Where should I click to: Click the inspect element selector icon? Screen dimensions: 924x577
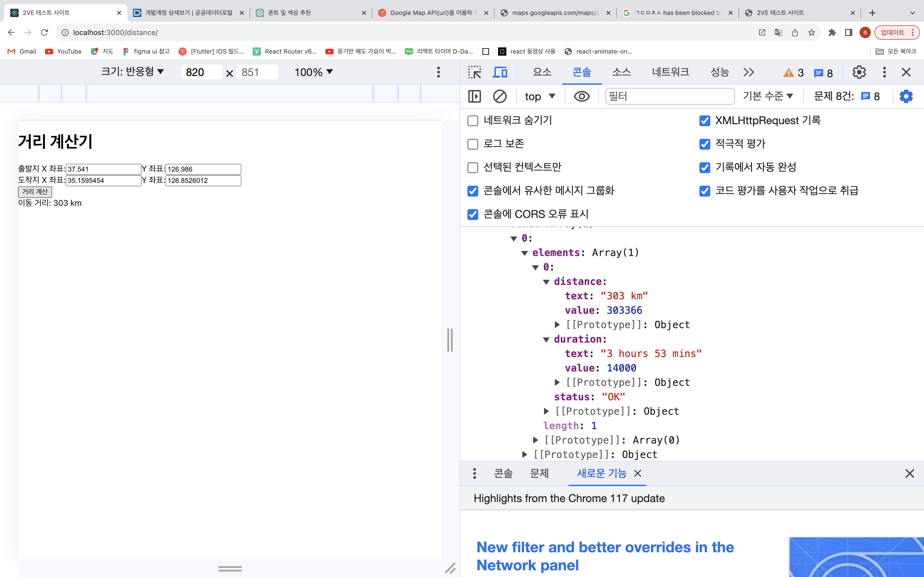pos(475,72)
